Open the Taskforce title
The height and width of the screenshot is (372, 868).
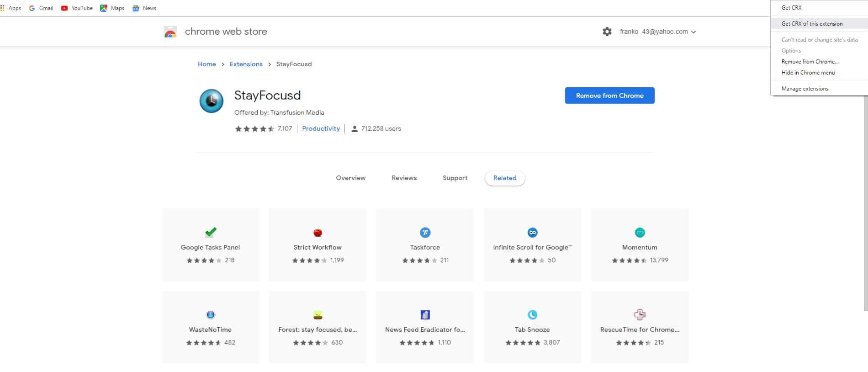[x=425, y=247]
